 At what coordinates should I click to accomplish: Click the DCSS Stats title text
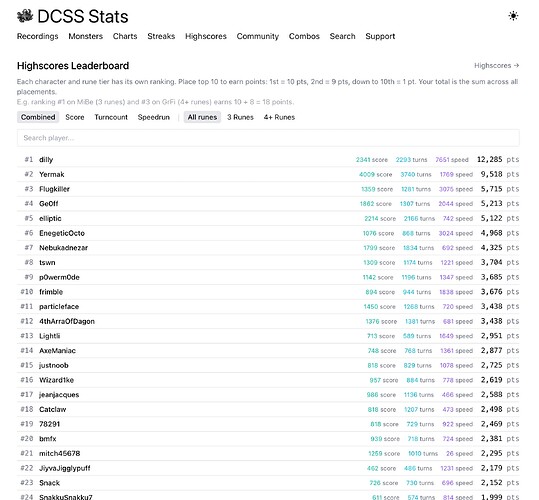pos(82,16)
